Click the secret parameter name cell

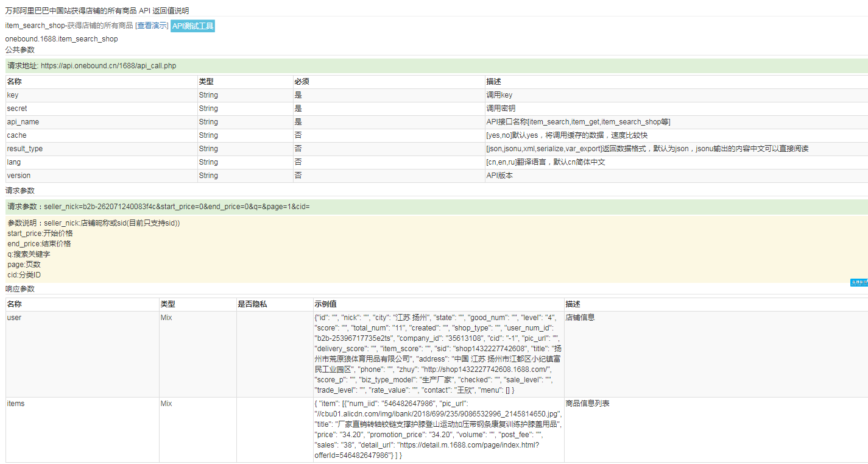[x=102, y=109]
